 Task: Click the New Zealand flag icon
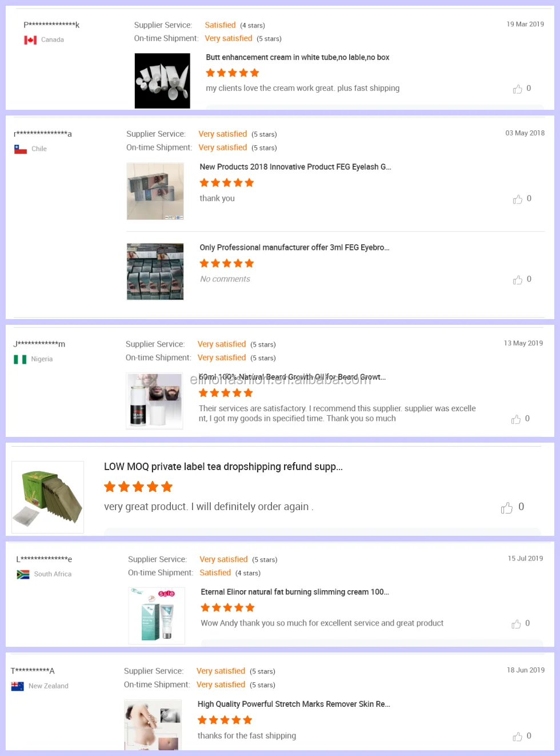18,686
